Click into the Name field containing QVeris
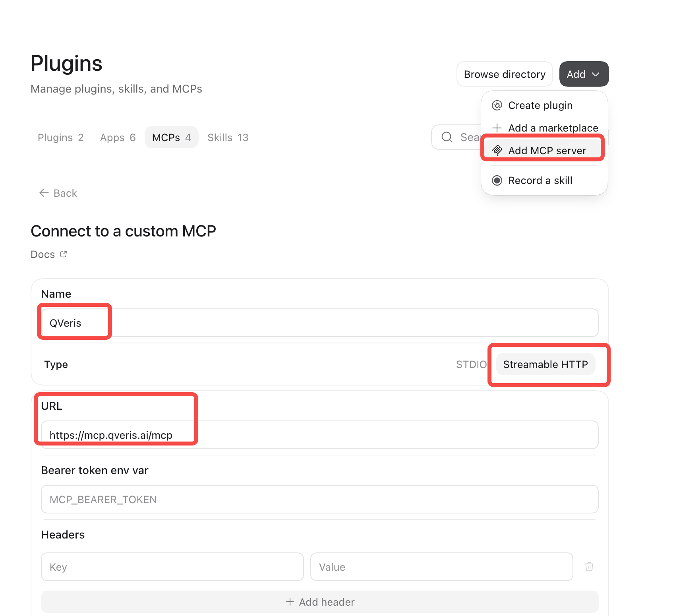Image resolution: width=677 pixels, height=616 pixels. [x=320, y=323]
